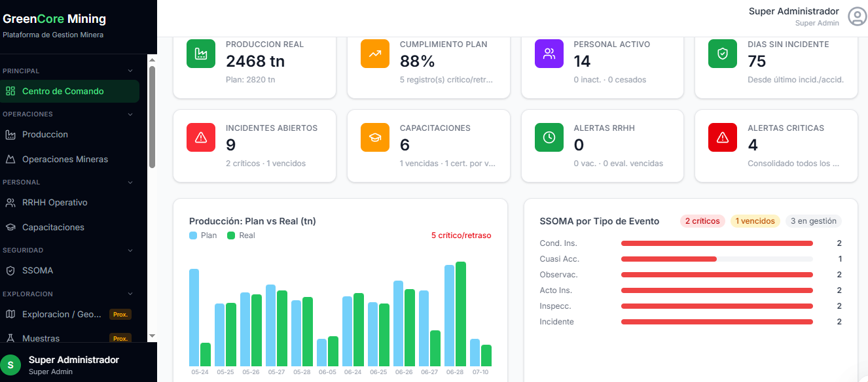The width and height of the screenshot is (868, 382).
Task: Click the user profile avatar icon top right
Action: pyautogui.click(x=857, y=16)
